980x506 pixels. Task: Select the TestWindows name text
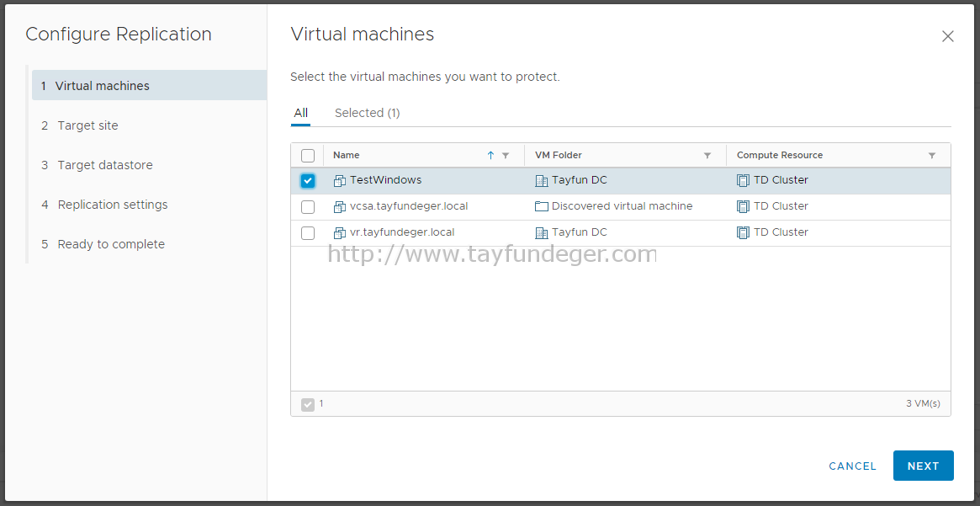click(385, 180)
